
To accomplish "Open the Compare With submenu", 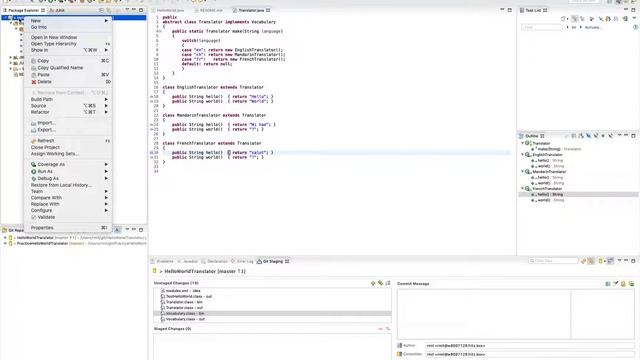I will pos(68,198).
